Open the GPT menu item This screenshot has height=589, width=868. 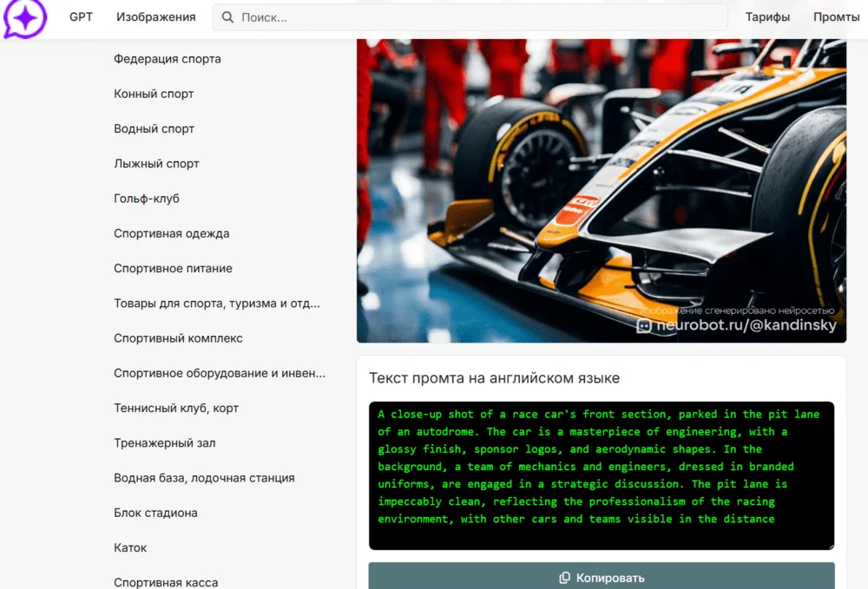tap(81, 17)
